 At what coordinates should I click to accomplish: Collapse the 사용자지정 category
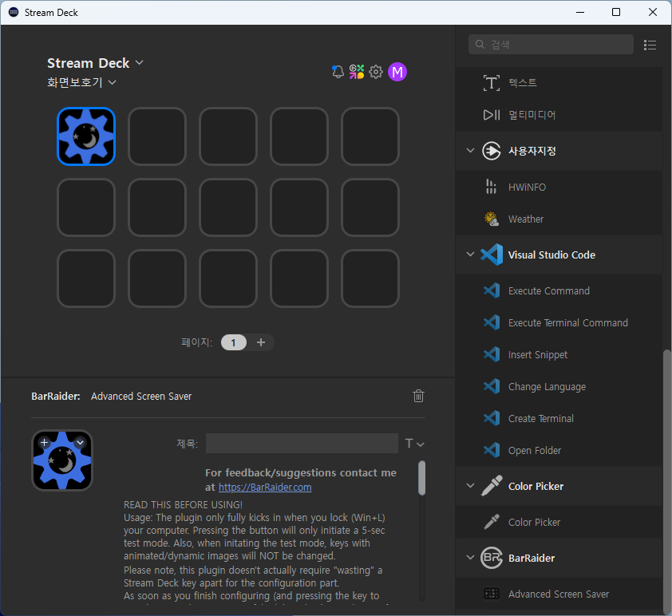click(470, 150)
